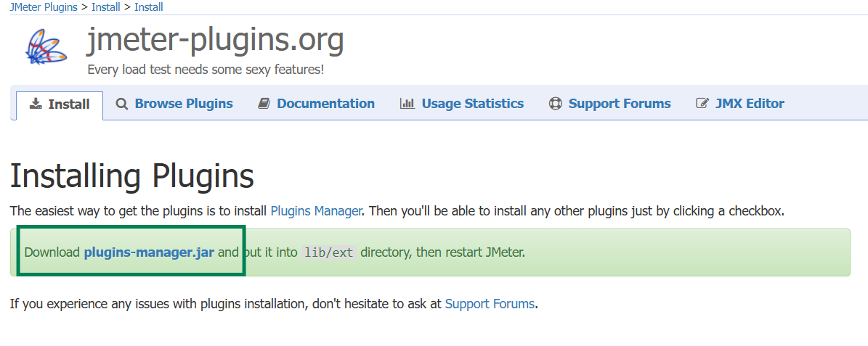
Task: Click the 'Every load test needs some sexy features!' tagline
Action: [206, 70]
